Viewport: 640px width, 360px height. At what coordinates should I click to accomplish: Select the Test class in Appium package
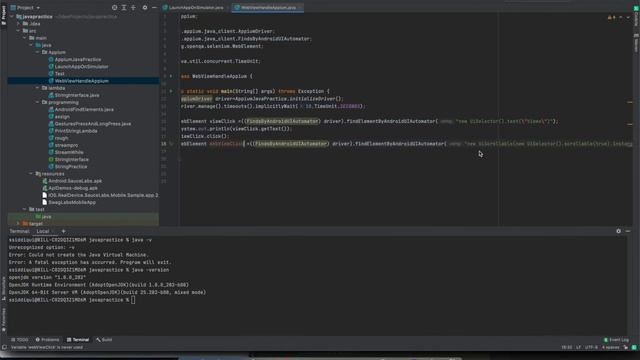click(x=60, y=74)
